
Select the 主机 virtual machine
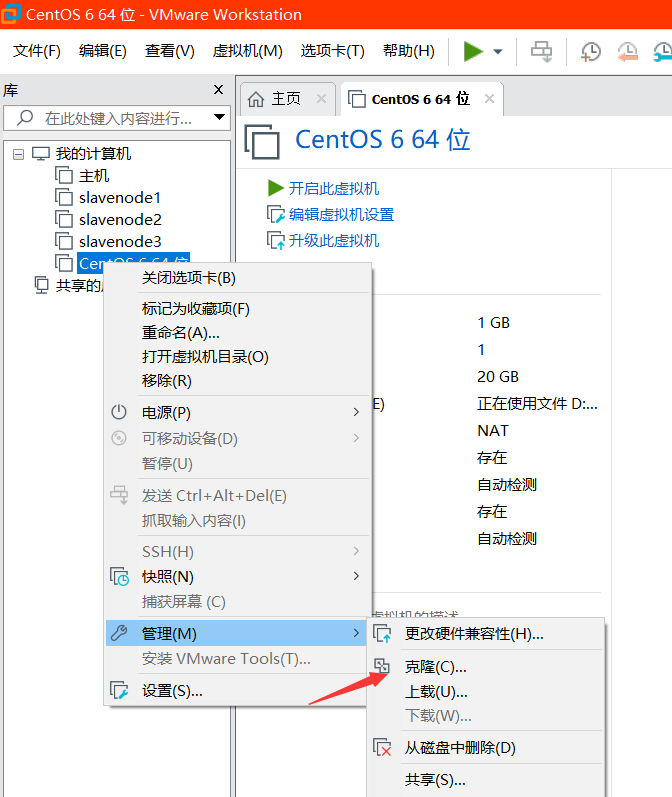94,176
